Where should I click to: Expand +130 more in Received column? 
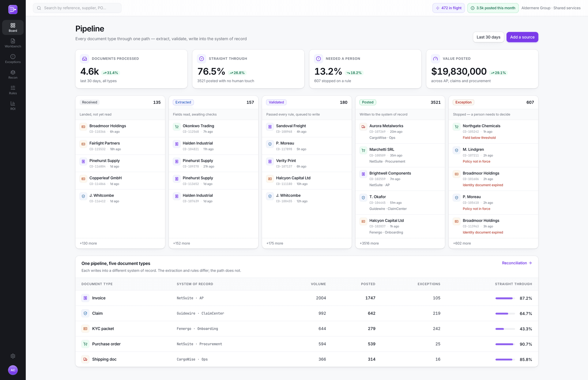pos(88,243)
